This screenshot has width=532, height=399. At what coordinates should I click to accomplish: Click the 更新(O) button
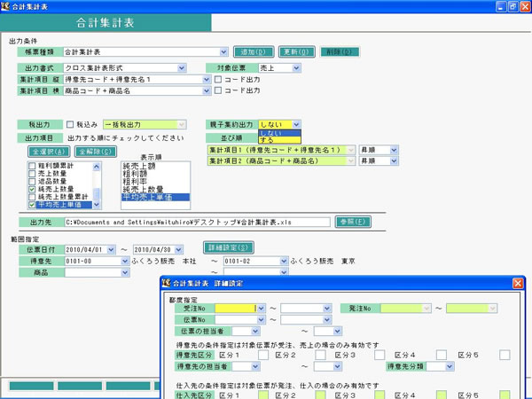(x=296, y=52)
